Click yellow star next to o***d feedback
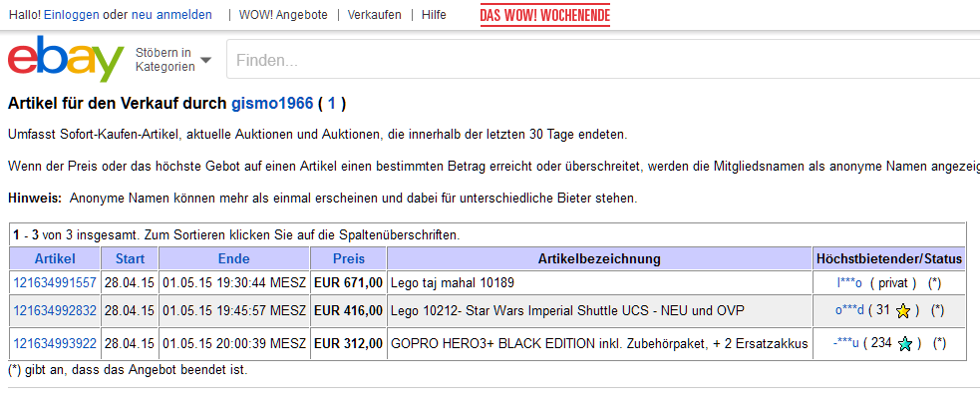 [902, 311]
